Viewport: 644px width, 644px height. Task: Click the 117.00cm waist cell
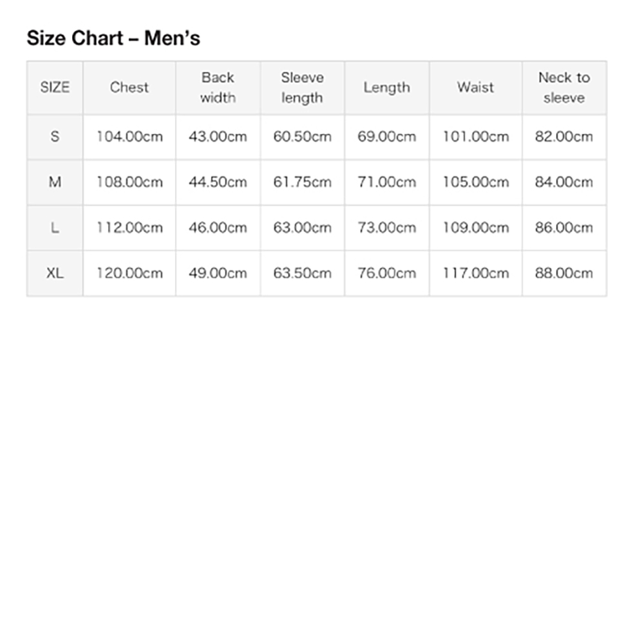point(476,273)
